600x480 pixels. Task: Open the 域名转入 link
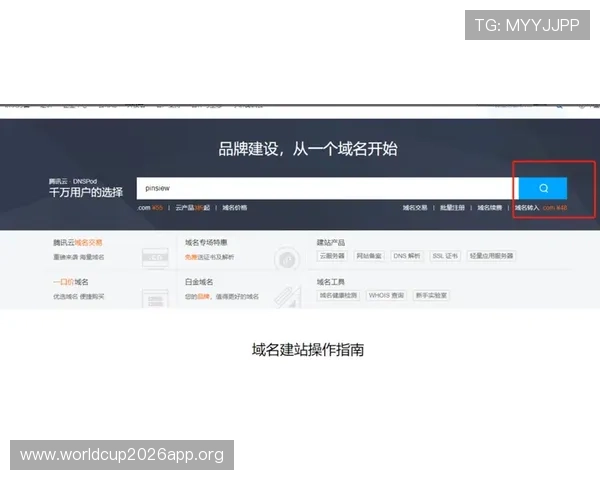click(527, 207)
